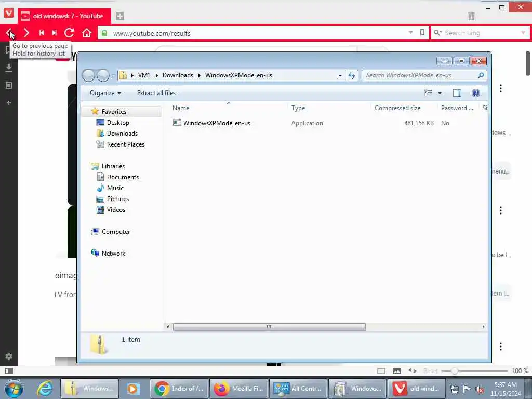Select the old windowsk 7 YouTube tab
The width and height of the screenshot is (532, 399).
(x=64, y=16)
